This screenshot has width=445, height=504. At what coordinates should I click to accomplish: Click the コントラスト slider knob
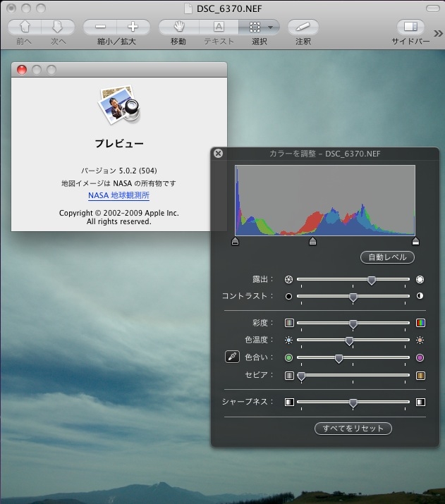353,297
